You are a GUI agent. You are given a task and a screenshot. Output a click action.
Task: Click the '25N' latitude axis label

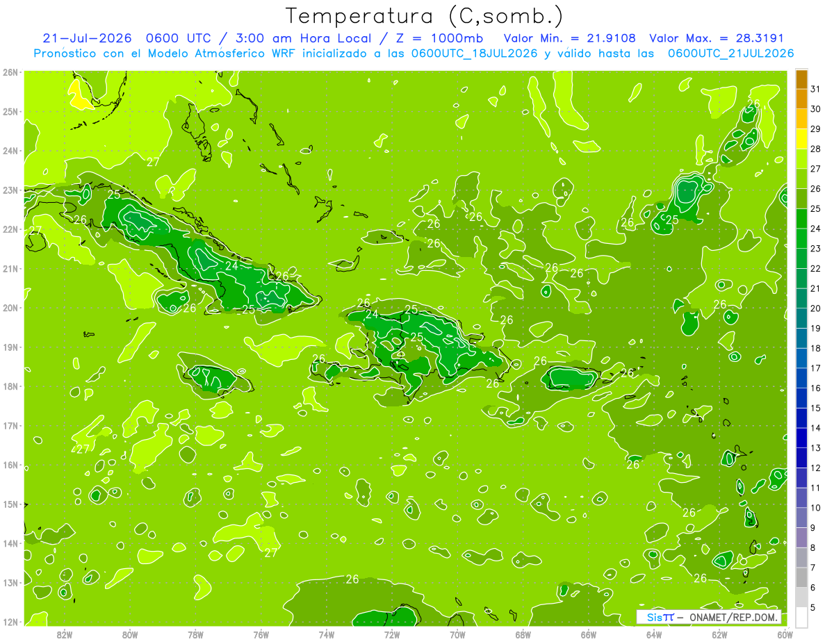click(10, 112)
